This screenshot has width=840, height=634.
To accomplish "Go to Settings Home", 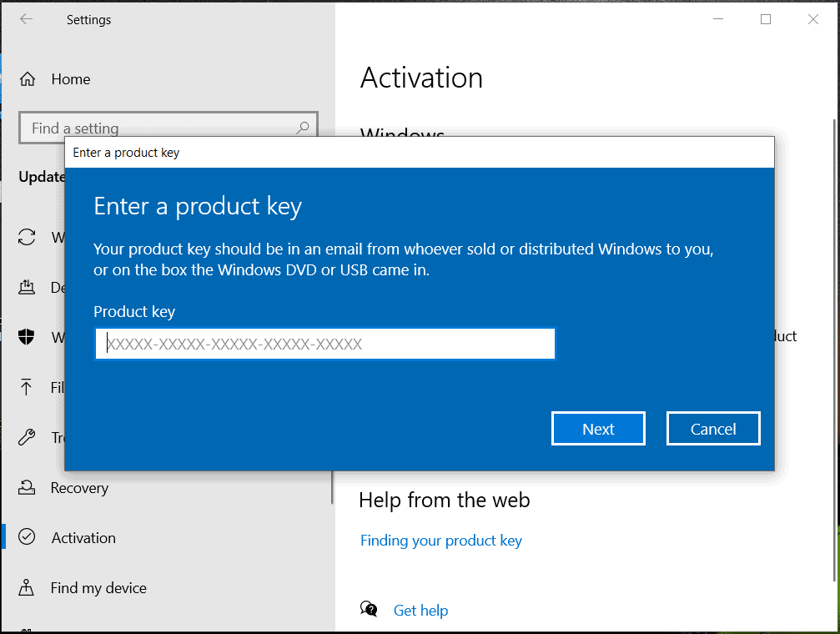I will tap(70, 79).
